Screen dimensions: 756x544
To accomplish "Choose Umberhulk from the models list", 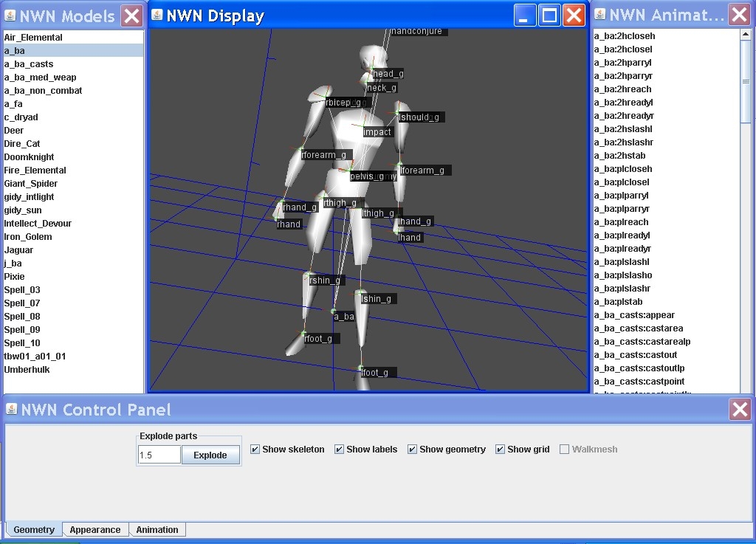I will [x=27, y=370].
